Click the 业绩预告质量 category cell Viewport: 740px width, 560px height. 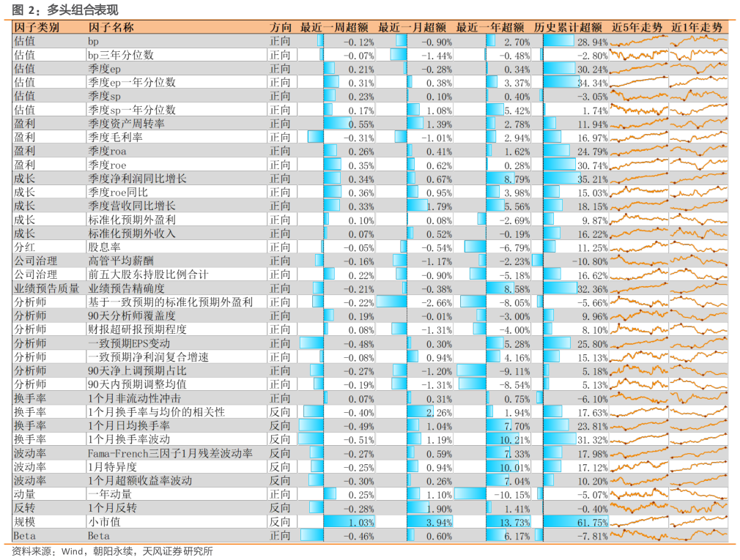45,289
